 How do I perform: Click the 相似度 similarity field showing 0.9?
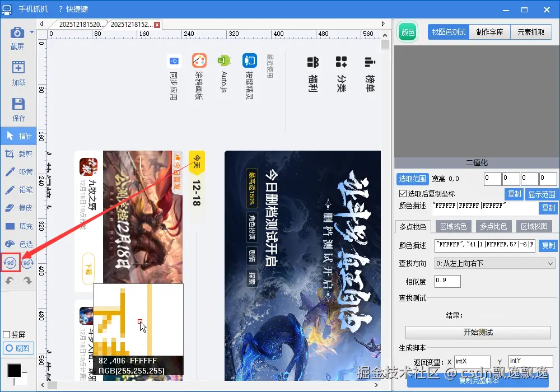pyautogui.click(x=447, y=281)
